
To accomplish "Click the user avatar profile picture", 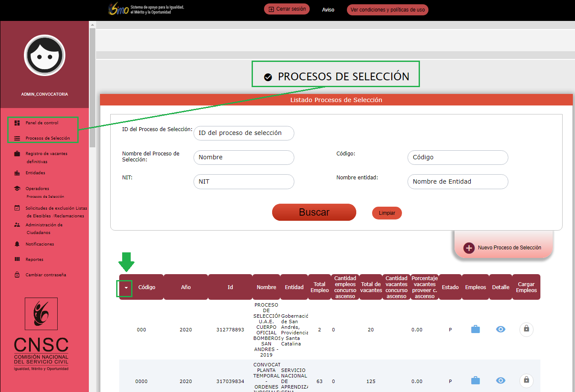I will tap(44, 56).
